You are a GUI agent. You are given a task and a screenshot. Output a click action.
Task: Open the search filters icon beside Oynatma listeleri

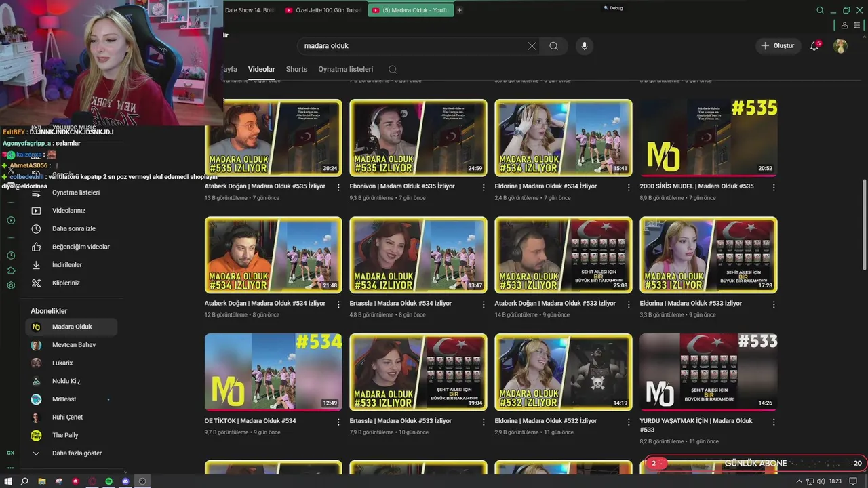coord(393,69)
